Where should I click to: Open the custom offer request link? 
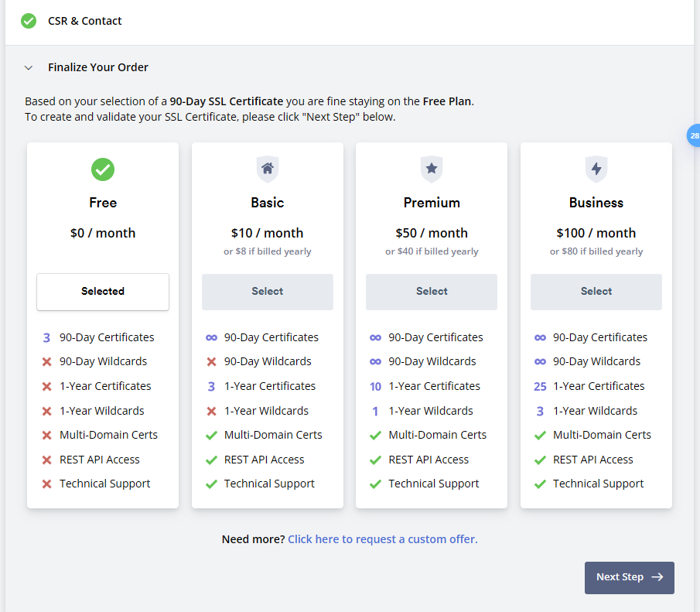pos(383,539)
